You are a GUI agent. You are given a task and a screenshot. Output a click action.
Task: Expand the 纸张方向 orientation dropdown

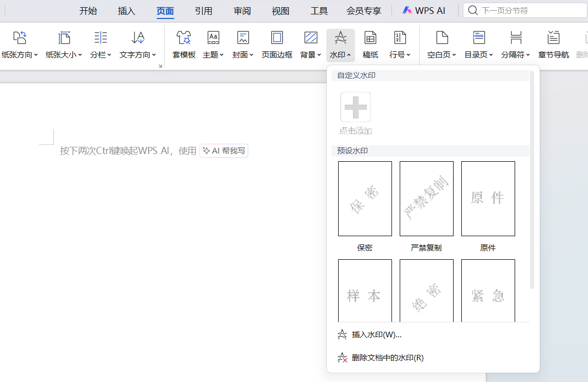[x=20, y=54]
